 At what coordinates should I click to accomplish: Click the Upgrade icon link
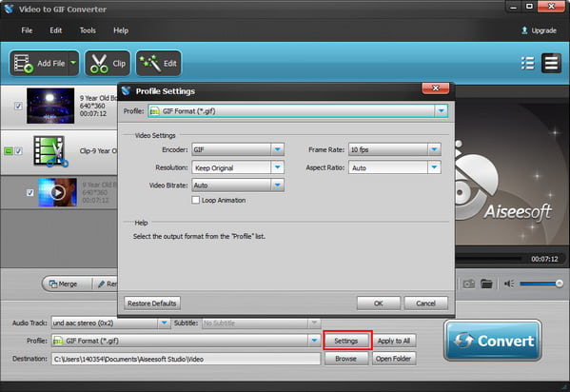point(539,30)
